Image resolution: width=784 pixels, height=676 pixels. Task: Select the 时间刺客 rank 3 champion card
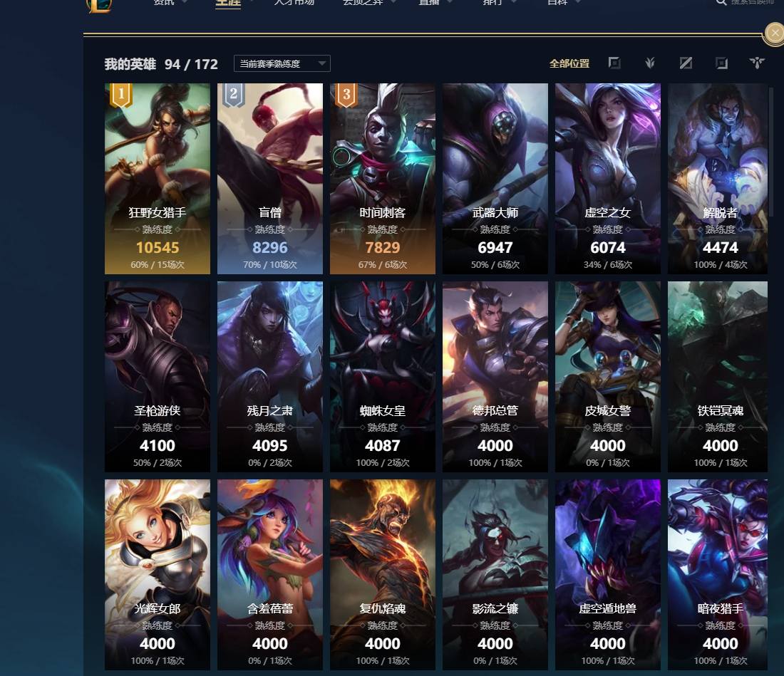(x=383, y=178)
